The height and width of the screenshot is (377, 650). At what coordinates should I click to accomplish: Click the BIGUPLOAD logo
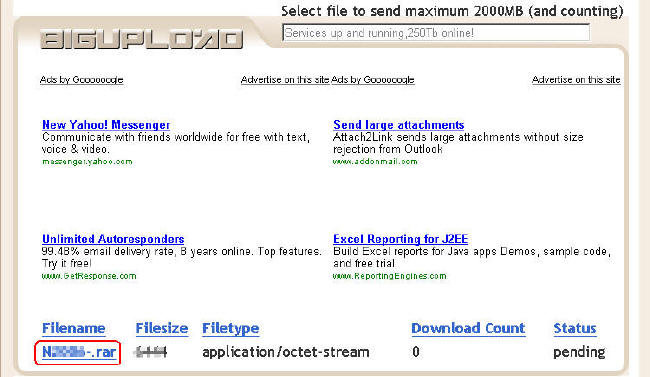[141, 39]
